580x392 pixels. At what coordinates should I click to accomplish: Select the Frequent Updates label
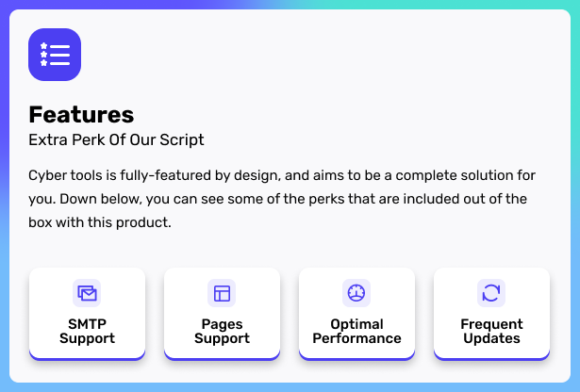point(491,332)
